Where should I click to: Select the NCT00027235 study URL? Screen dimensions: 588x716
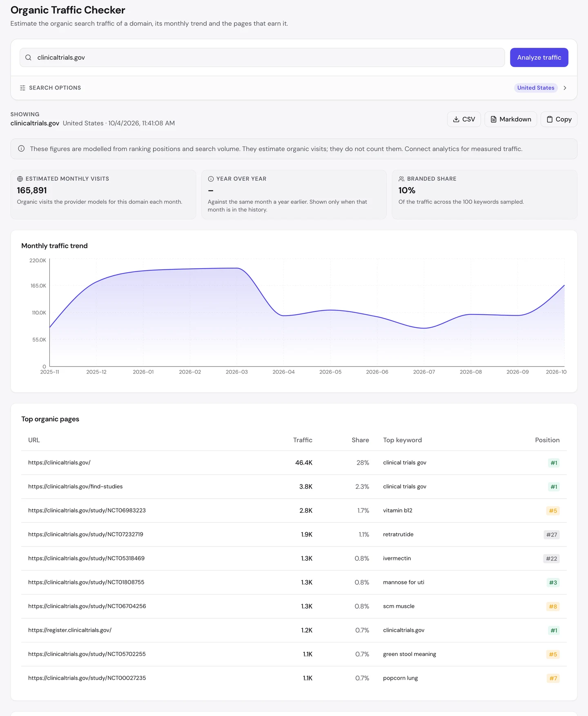tap(87, 678)
